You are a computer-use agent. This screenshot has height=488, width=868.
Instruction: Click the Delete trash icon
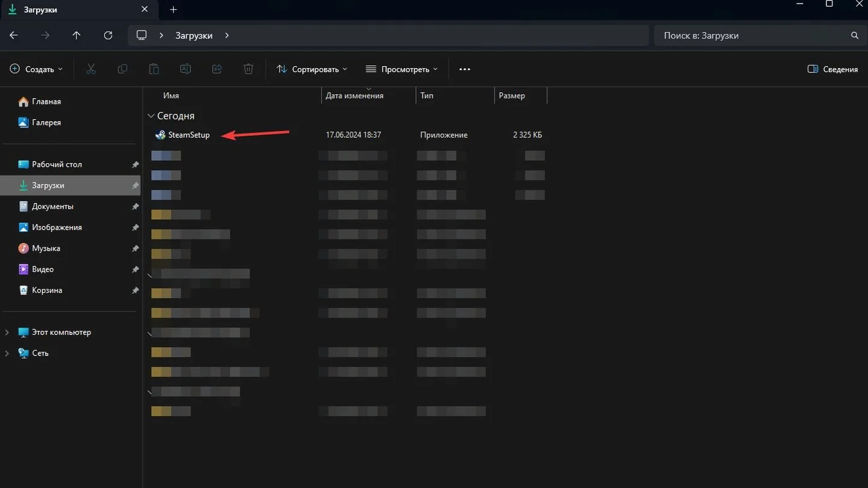(248, 69)
